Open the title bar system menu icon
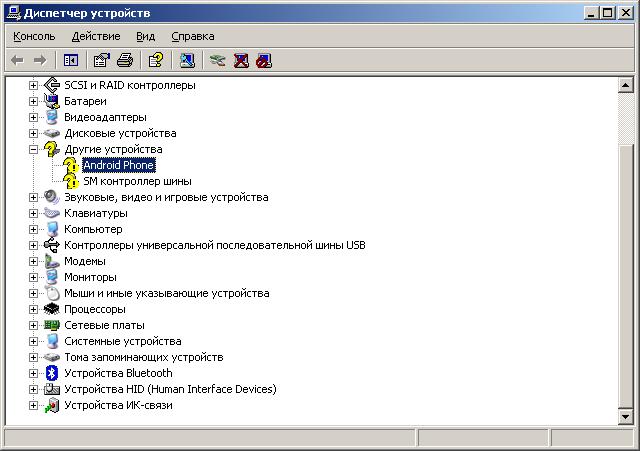 [x=13, y=13]
